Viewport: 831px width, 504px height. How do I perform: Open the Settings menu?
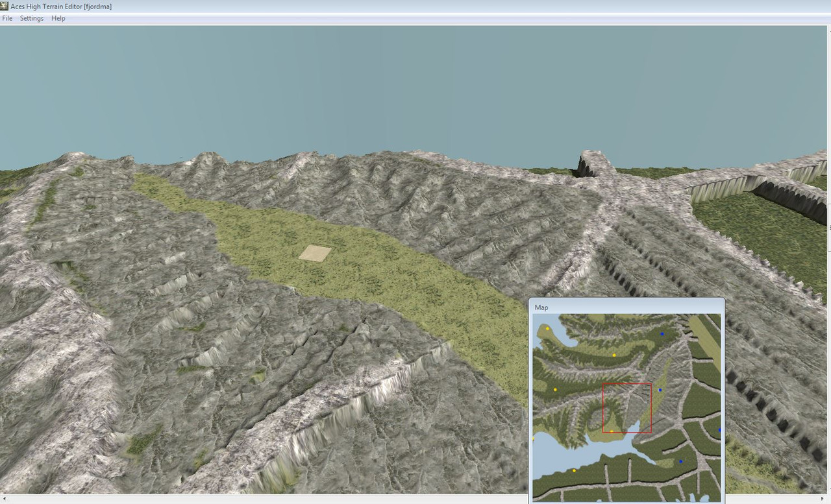point(32,18)
